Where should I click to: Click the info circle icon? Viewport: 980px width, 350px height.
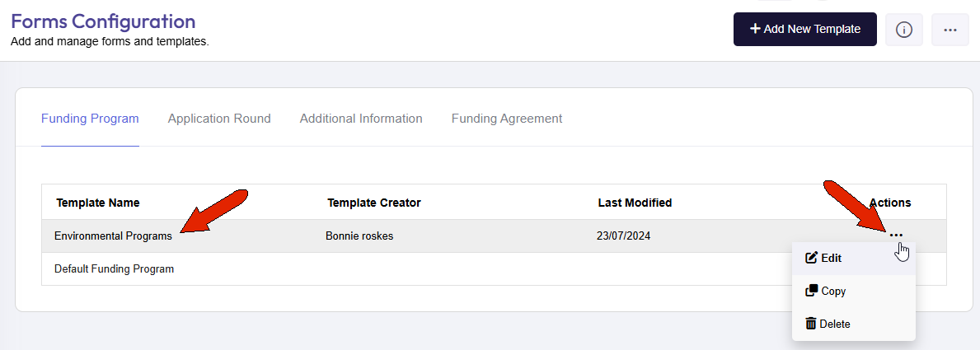point(903,30)
